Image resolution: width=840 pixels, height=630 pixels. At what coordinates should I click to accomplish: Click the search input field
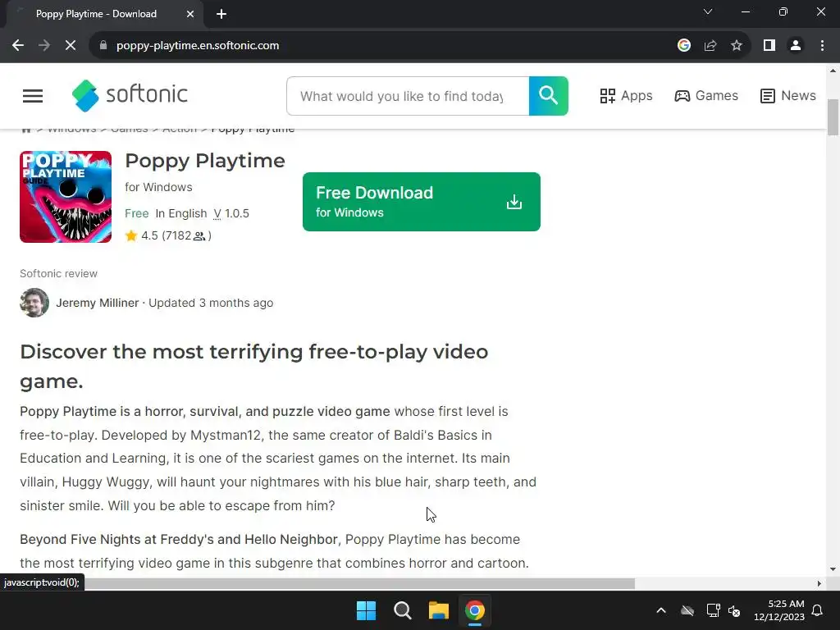tap(408, 96)
